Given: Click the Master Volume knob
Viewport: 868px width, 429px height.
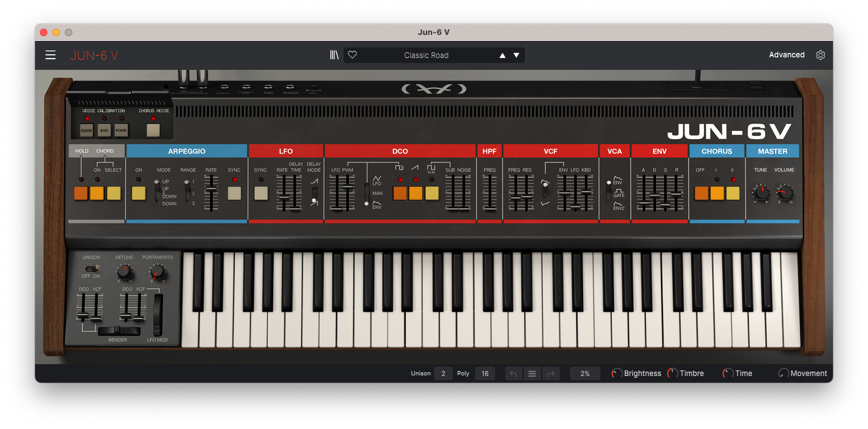Looking at the screenshot, I should click(784, 192).
